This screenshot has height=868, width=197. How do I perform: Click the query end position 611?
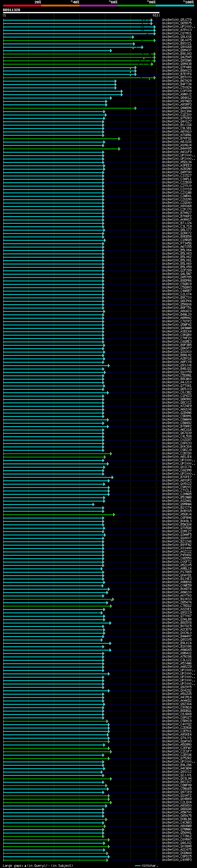pos(155,15)
